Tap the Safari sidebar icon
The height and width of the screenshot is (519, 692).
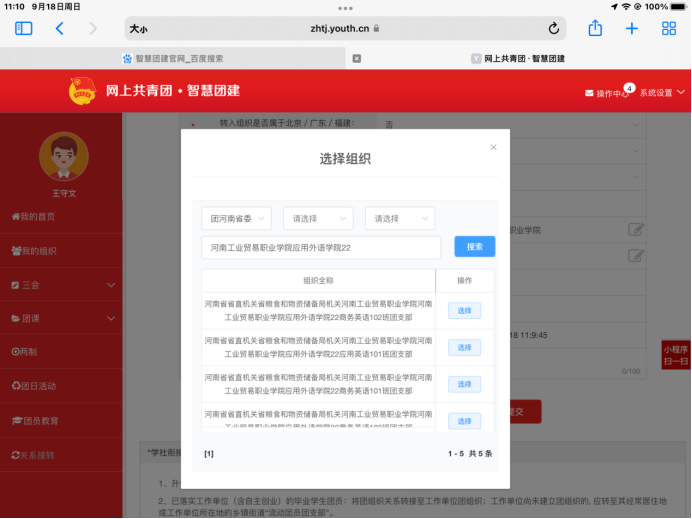pos(24,29)
